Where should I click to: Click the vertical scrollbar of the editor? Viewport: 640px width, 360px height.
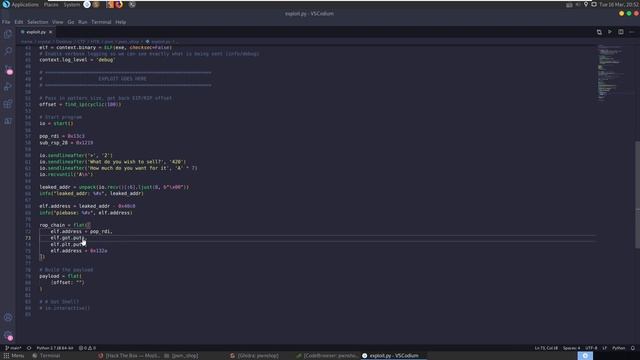coord(637,194)
